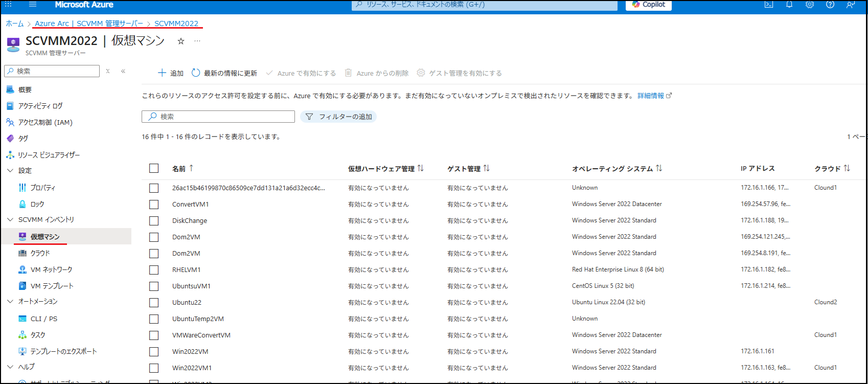Open portal settings gear icon
Screen dimensions: 868x384
[x=810, y=5]
